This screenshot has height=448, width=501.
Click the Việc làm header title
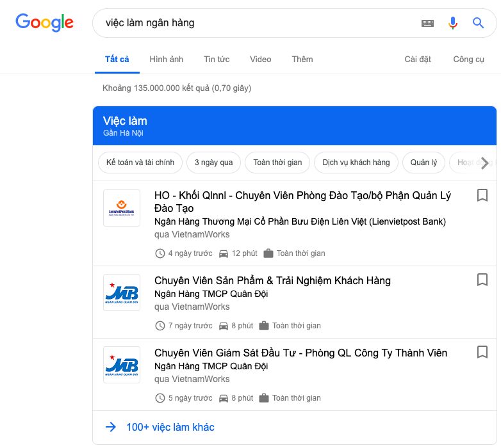(125, 121)
